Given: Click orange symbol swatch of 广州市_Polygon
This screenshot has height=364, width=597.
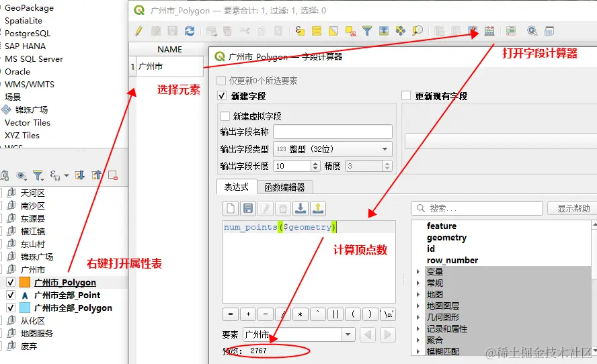Looking at the screenshot, I should [25, 282].
